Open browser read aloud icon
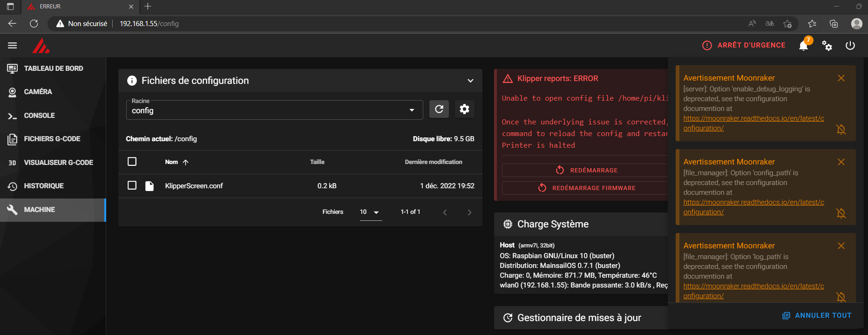 [x=752, y=23]
